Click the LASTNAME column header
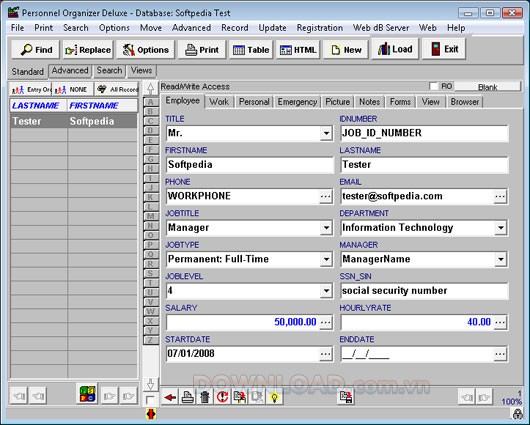Screen dimensions: 530x425 [38, 105]
